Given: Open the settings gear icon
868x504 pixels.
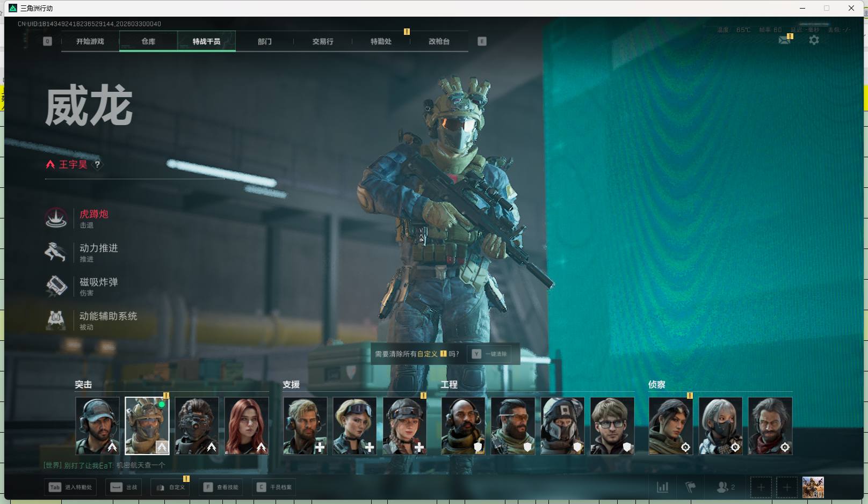Looking at the screenshot, I should [x=814, y=40].
